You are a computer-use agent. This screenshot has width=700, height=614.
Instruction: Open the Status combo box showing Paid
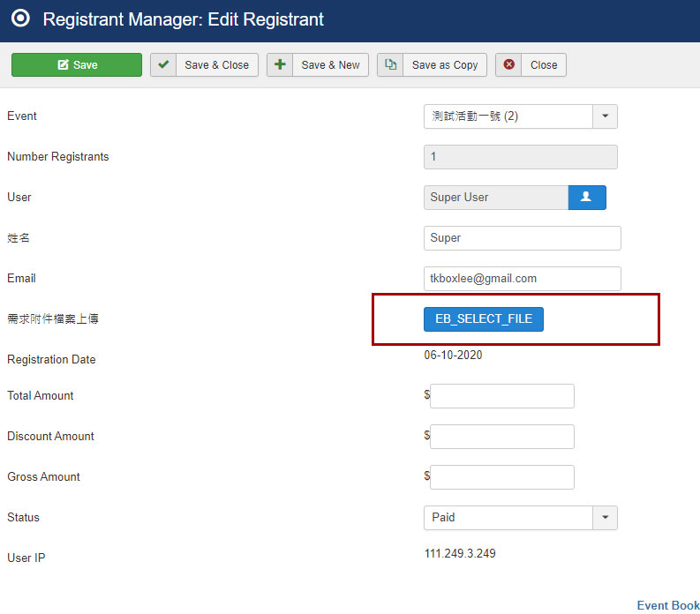click(x=508, y=518)
